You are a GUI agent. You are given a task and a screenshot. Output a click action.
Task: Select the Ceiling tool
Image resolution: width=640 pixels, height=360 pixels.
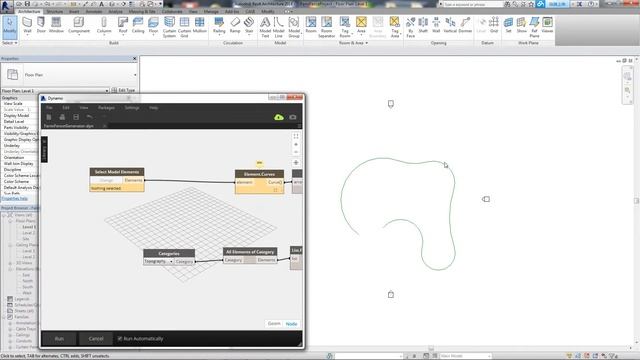(x=138, y=25)
